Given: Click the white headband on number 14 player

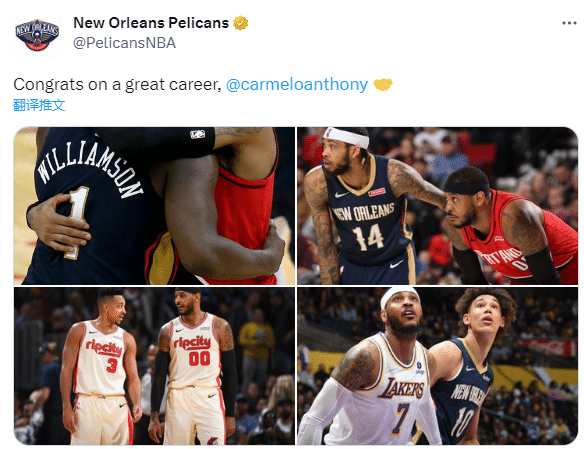Looking at the screenshot, I should click(346, 137).
